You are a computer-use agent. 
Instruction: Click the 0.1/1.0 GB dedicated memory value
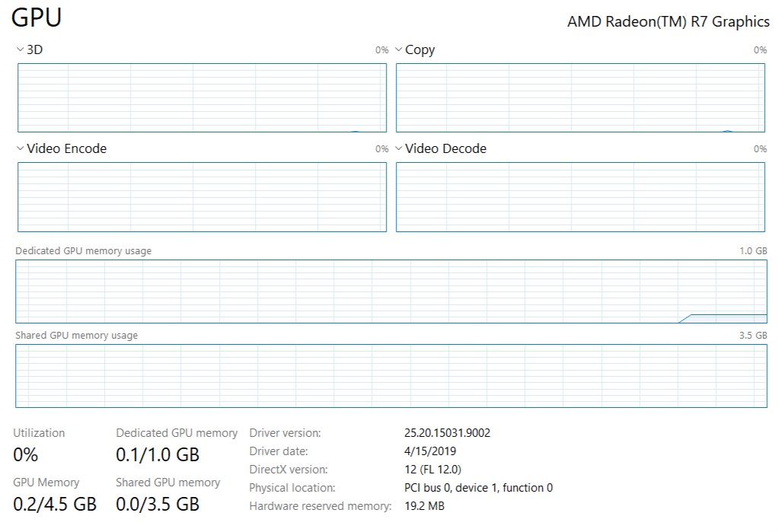coord(158,454)
